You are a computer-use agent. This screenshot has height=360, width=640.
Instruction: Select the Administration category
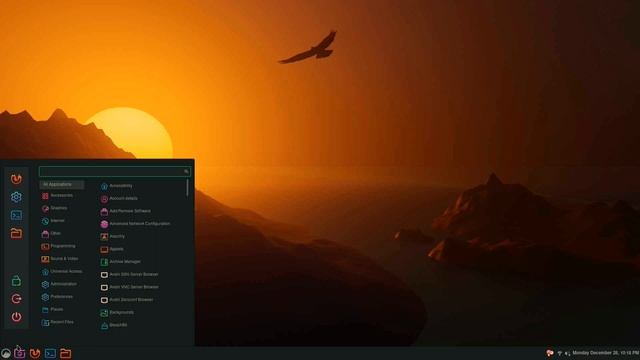point(59,284)
